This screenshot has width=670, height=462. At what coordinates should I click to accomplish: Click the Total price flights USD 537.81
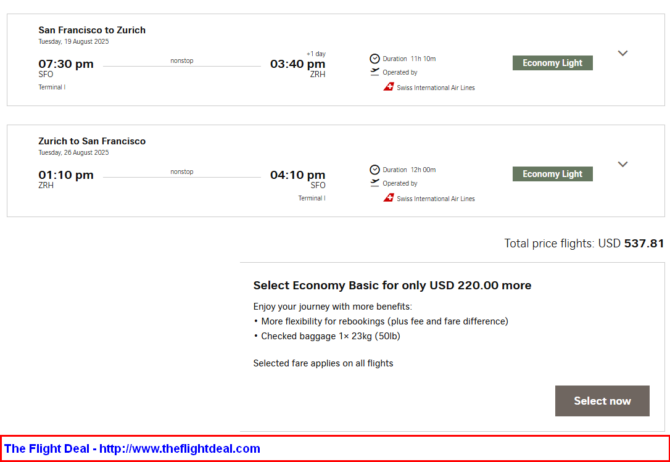click(x=584, y=244)
